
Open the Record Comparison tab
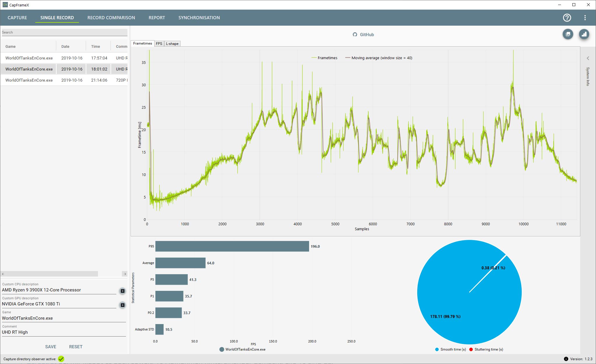(111, 18)
